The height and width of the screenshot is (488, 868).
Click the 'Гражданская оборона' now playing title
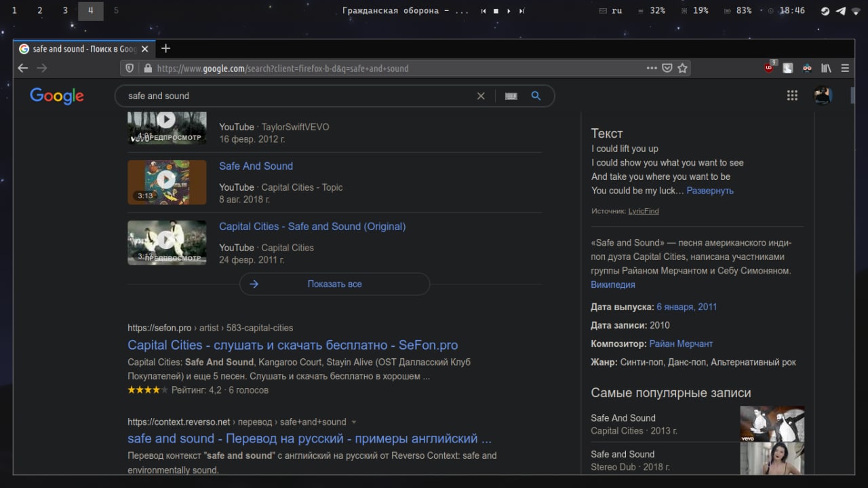click(x=406, y=11)
